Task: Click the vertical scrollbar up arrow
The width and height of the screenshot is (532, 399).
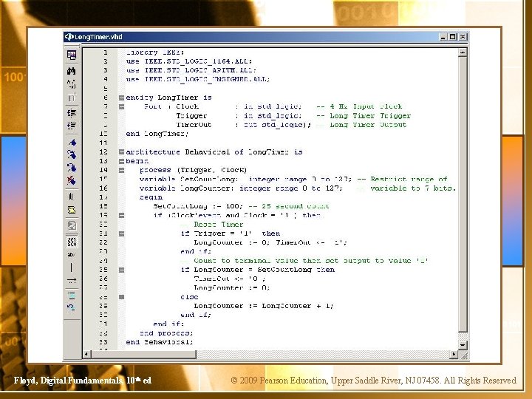Action: click(463, 52)
